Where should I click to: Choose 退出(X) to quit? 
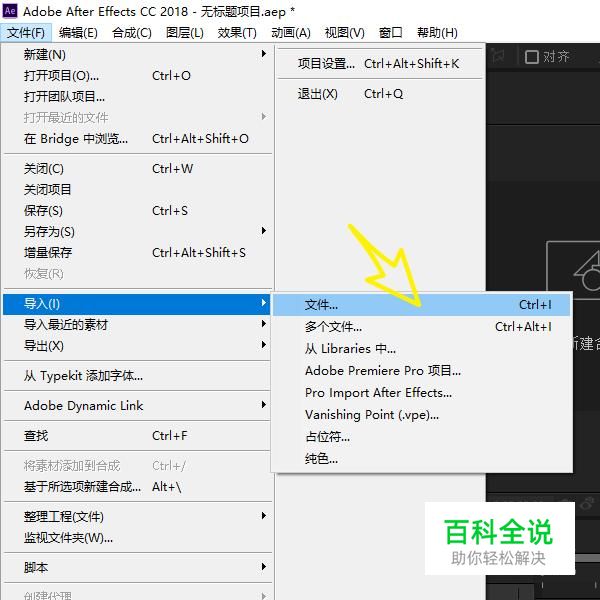[x=380, y=94]
